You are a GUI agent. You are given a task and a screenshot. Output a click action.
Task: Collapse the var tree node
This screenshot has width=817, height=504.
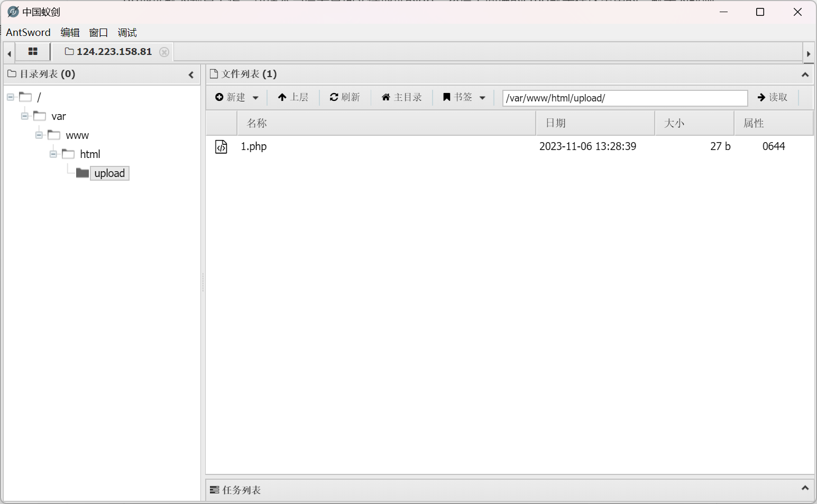coord(24,116)
